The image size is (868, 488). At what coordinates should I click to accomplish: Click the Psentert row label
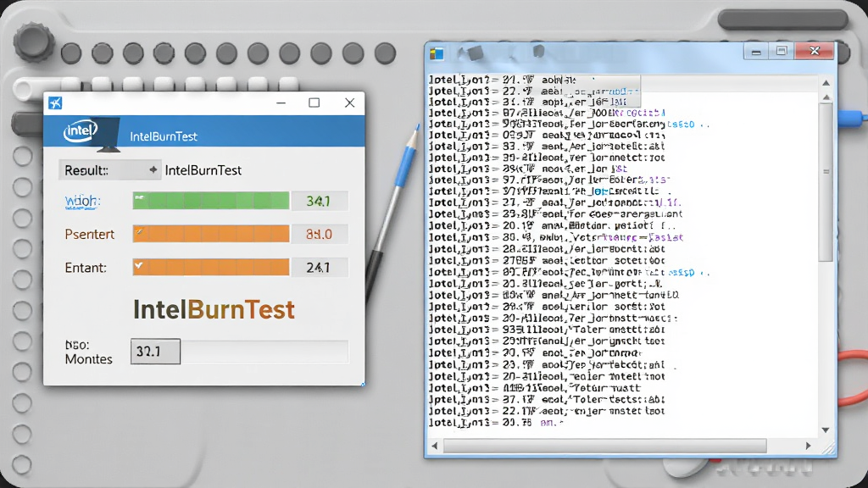(x=89, y=234)
